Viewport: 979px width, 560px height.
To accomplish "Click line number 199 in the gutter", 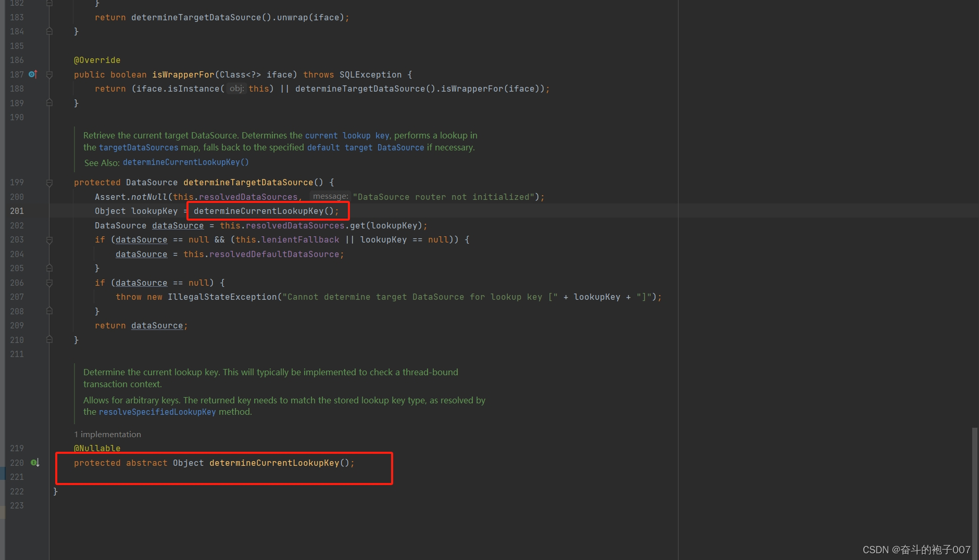I will pos(17,182).
